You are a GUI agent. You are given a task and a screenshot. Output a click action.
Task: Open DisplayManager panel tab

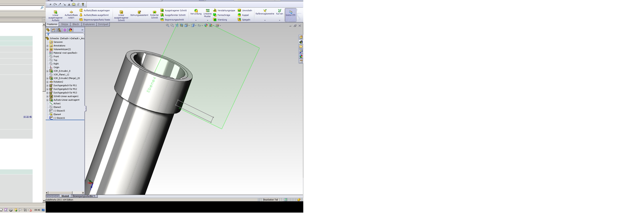pyautogui.click(x=70, y=30)
